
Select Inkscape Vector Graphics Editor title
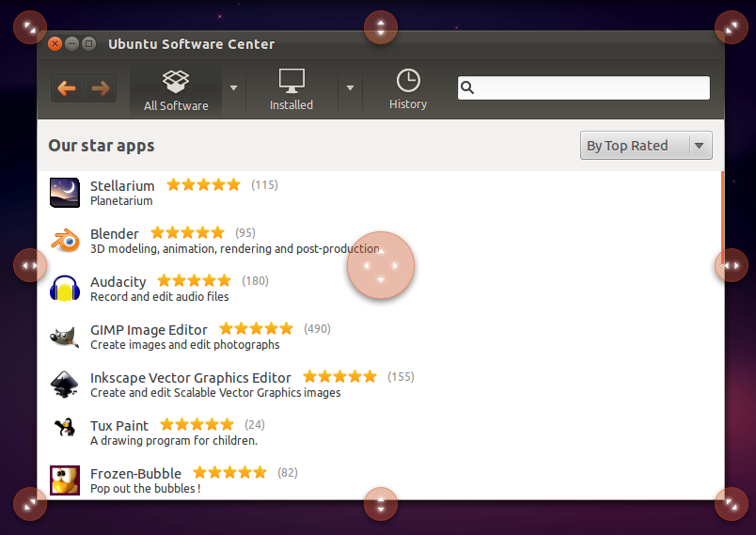(x=191, y=378)
